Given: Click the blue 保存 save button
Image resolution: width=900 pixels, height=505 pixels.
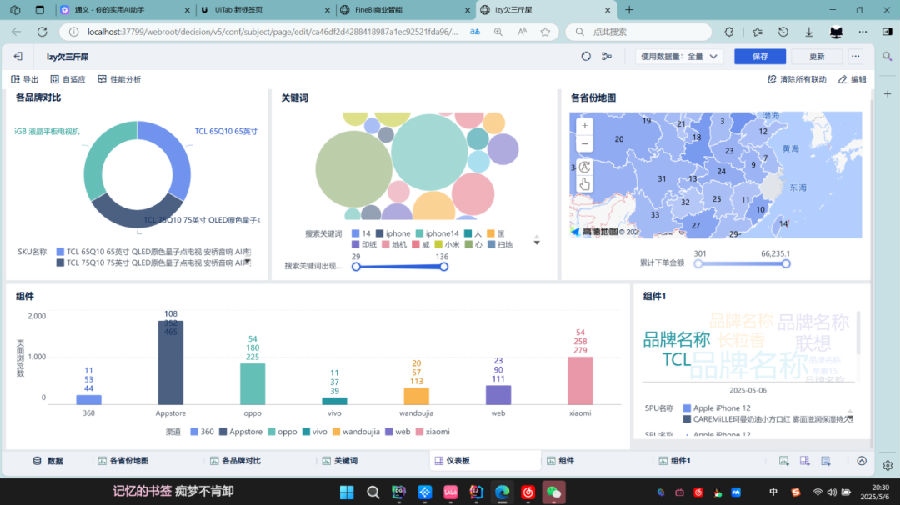Looking at the screenshot, I should [759, 57].
